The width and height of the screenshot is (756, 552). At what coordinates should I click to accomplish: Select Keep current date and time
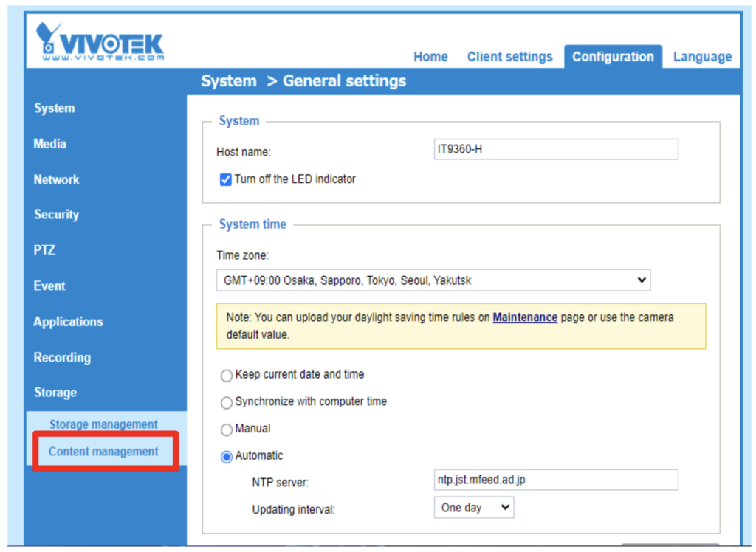click(x=226, y=376)
